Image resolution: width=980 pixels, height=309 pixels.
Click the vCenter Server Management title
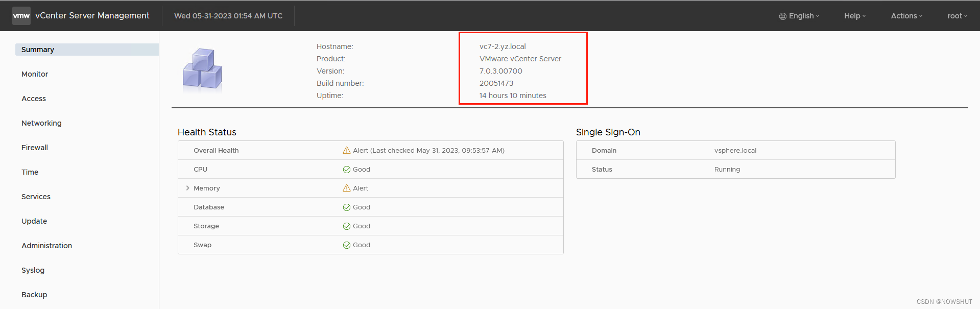click(x=92, y=16)
